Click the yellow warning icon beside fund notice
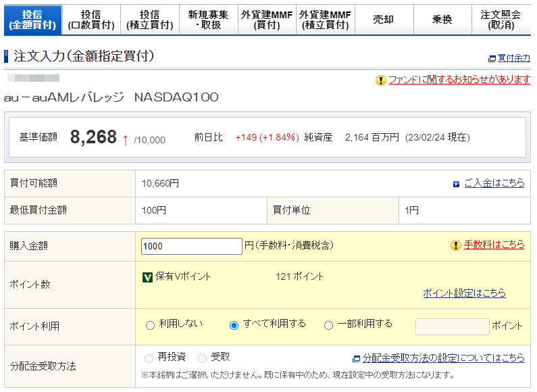This screenshot has width=537, height=392. tap(381, 80)
